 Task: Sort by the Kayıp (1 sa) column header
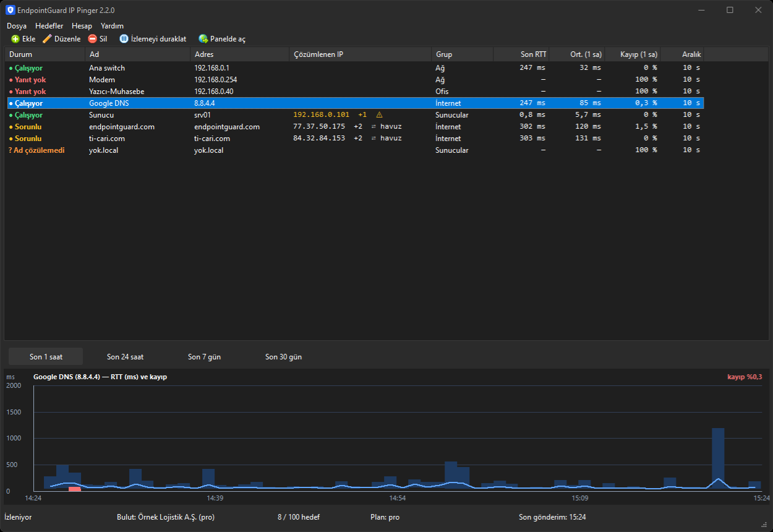633,54
